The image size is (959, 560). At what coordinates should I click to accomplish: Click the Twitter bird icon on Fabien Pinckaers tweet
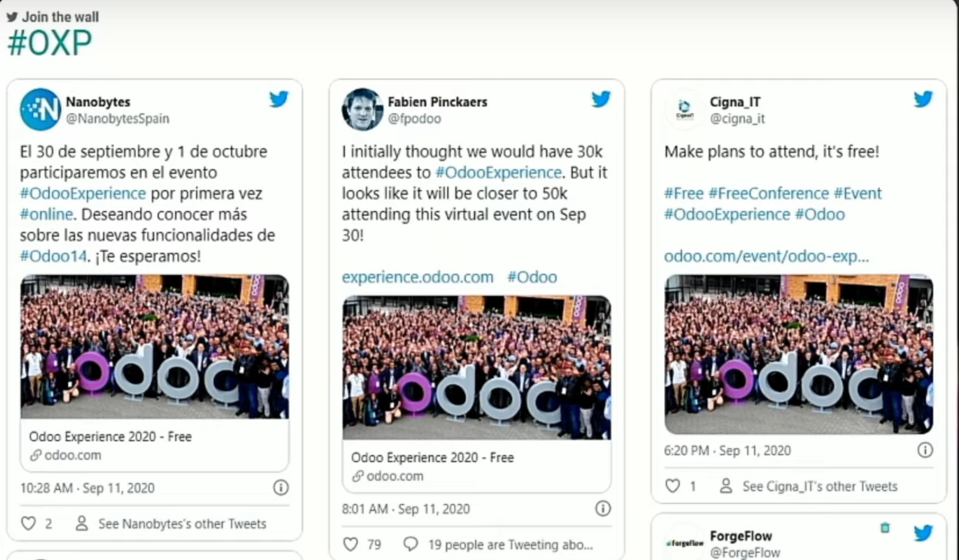point(601,99)
